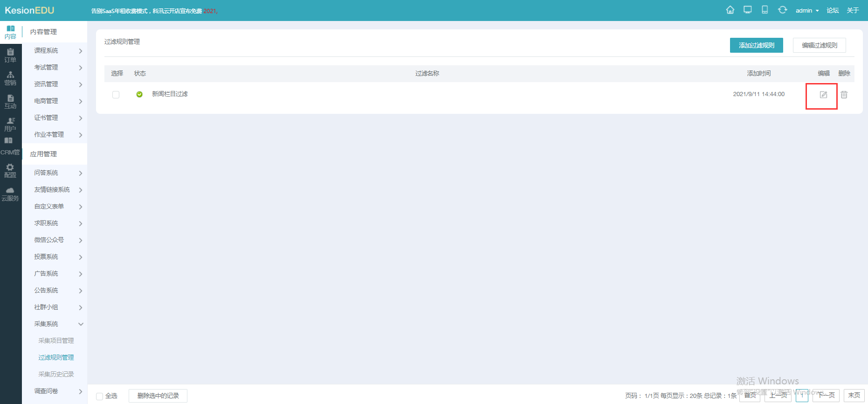Toggle the green status icon for 新闻栏目过滤
The width and height of the screenshot is (868, 404).
(139, 95)
